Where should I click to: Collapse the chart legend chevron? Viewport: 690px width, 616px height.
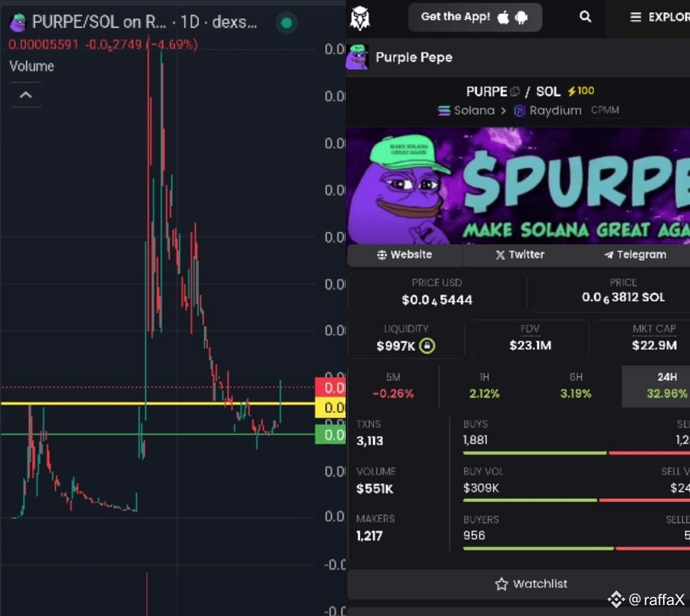26,95
